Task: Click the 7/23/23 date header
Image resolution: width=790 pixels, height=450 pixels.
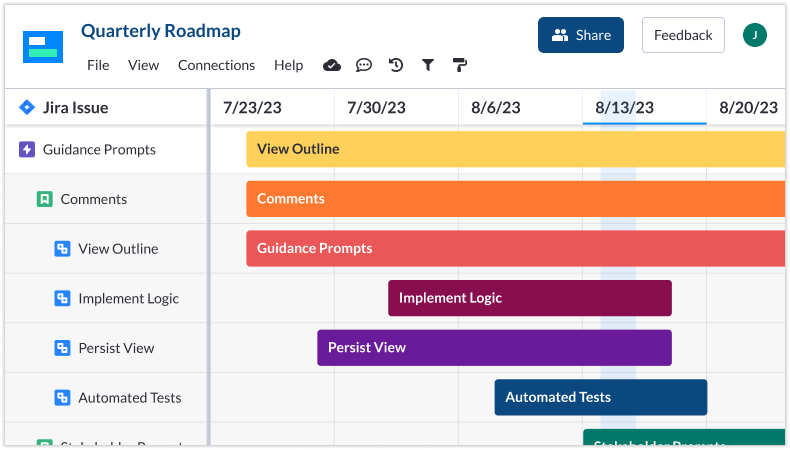Action: pos(272,107)
